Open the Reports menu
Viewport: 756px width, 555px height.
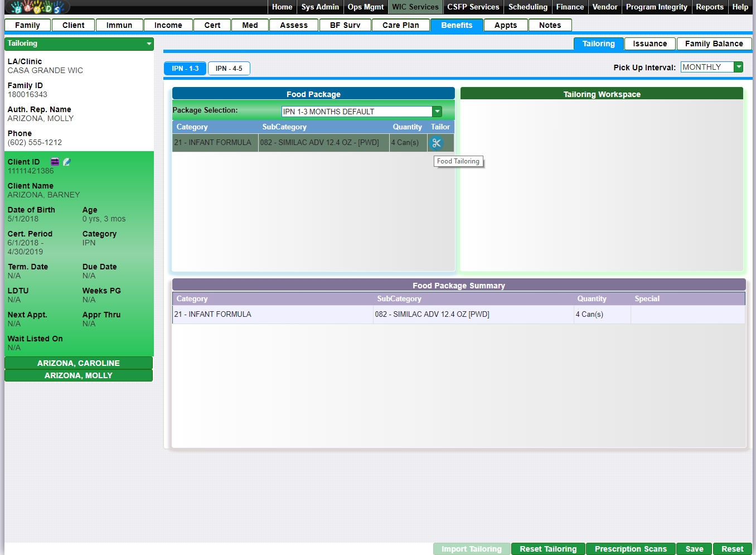tap(709, 7)
